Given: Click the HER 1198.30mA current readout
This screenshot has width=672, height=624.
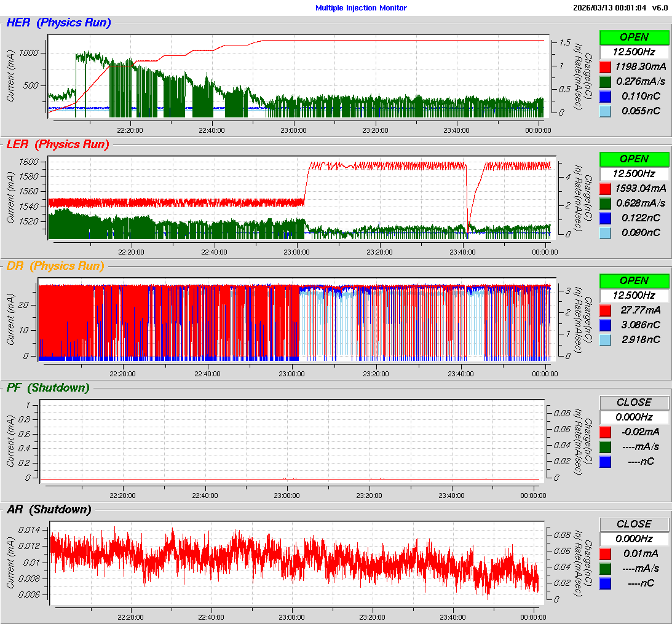Looking at the screenshot, I should coord(640,66).
